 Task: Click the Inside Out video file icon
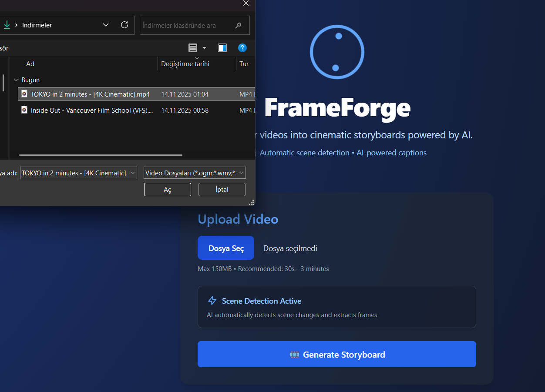point(24,110)
